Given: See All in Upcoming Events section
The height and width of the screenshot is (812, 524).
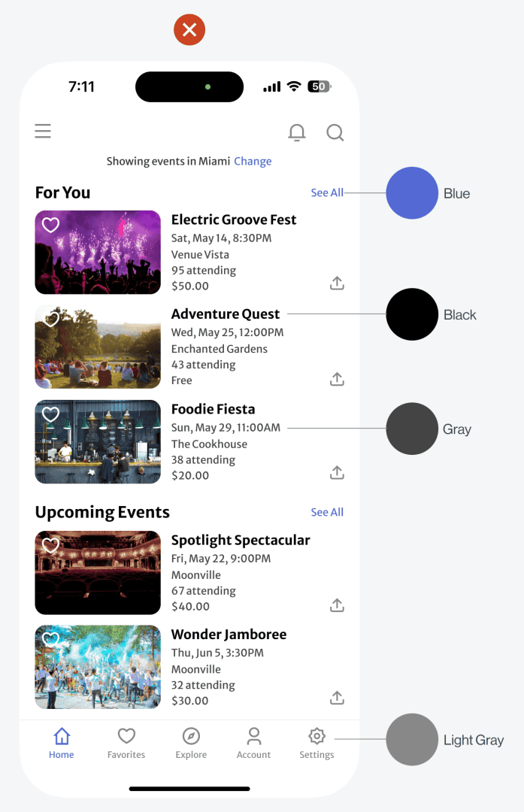Looking at the screenshot, I should pos(327,512).
